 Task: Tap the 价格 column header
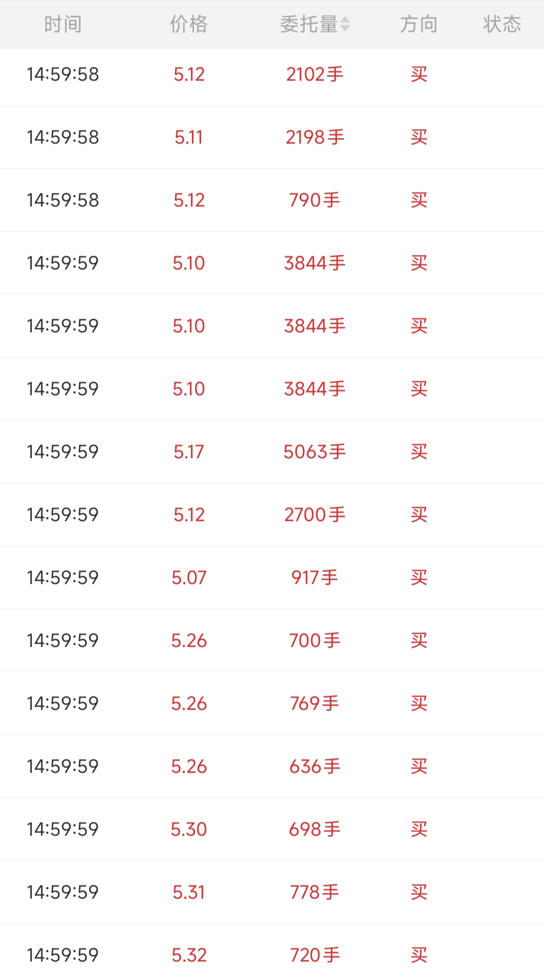point(189,24)
